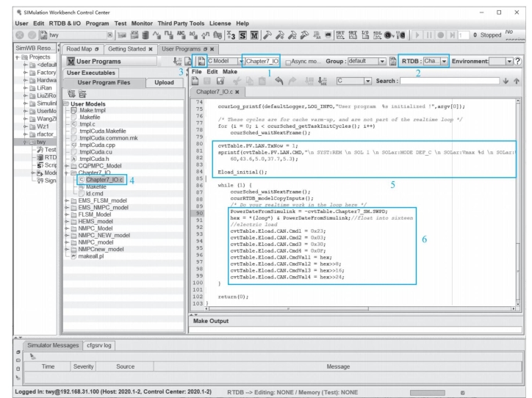Viewport: 532px width, 398px height.
Task: Click the paste clipboard icon
Action: tap(262, 81)
